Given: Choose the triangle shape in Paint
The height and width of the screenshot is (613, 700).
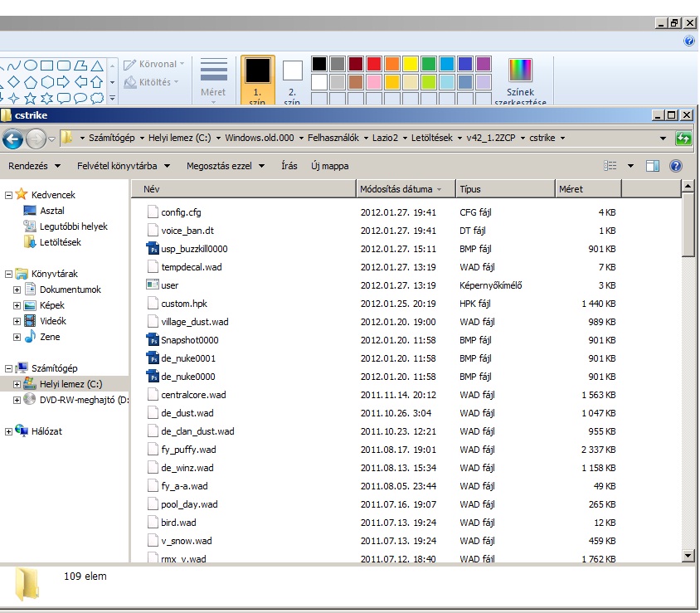Looking at the screenshot, I should coord(97,66).
